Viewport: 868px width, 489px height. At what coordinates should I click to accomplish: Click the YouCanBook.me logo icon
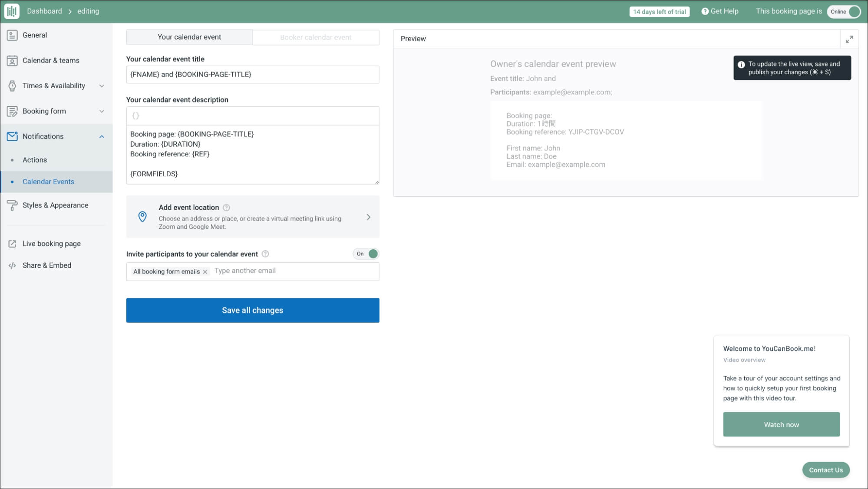pyautogui.click(x=12, y=11)
